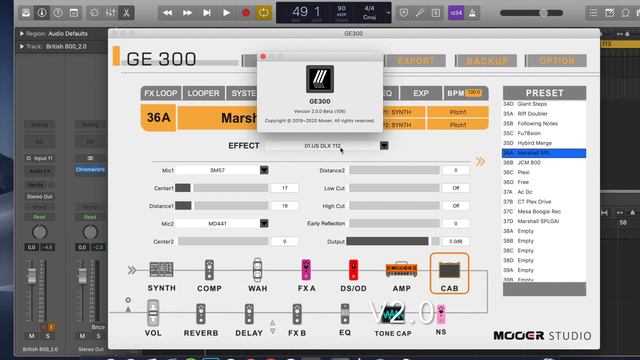Select the AMP module
The width and height of the screenshot is (640, 360).
[402, 270]
